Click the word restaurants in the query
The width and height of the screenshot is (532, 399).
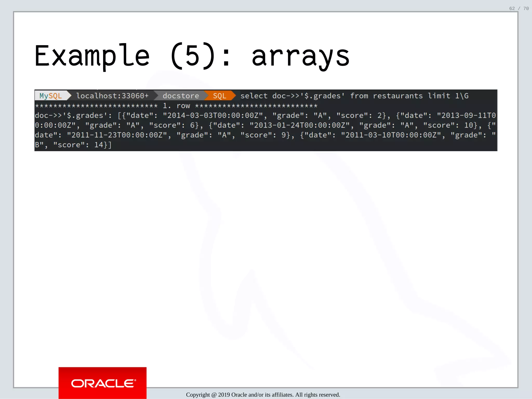tap(398, 96)
